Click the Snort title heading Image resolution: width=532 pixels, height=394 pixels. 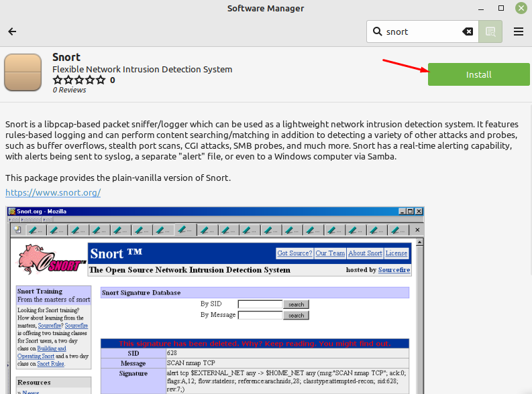pos(66,57)
